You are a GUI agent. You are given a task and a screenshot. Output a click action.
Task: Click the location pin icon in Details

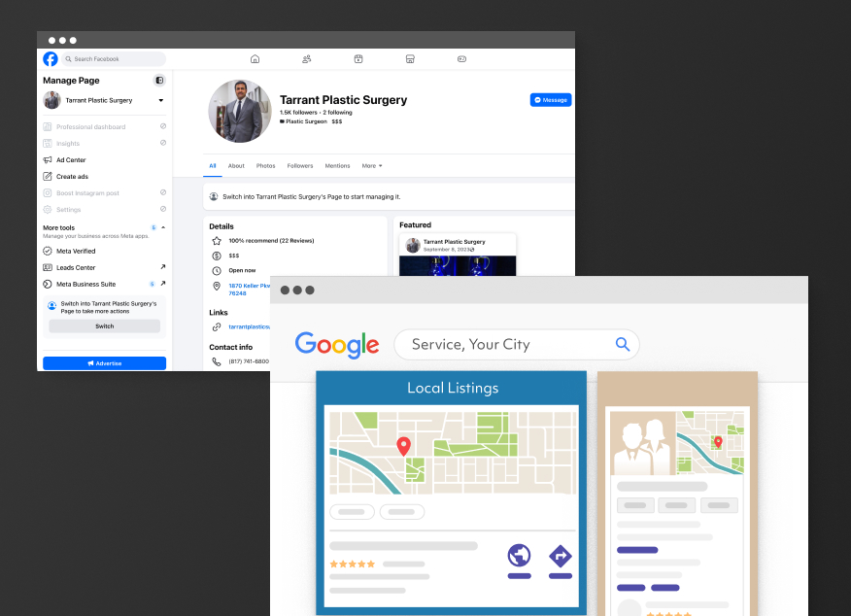click(x=217, y=287)
